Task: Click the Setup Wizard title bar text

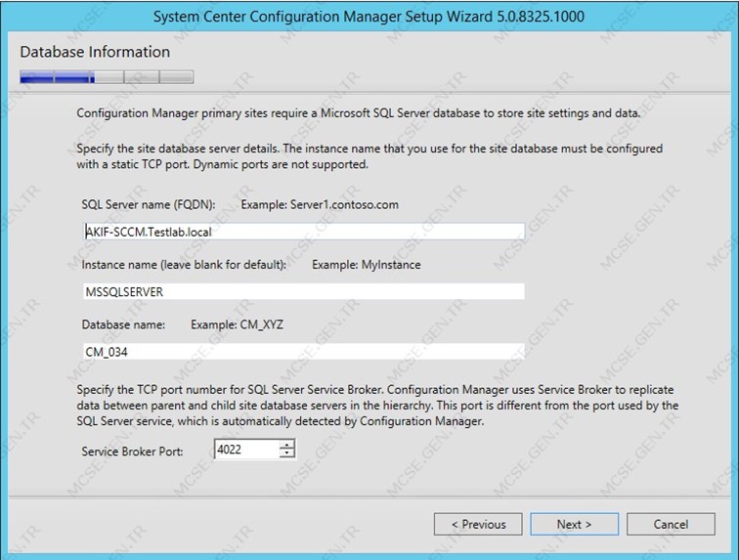Action: tap(369, 17)
